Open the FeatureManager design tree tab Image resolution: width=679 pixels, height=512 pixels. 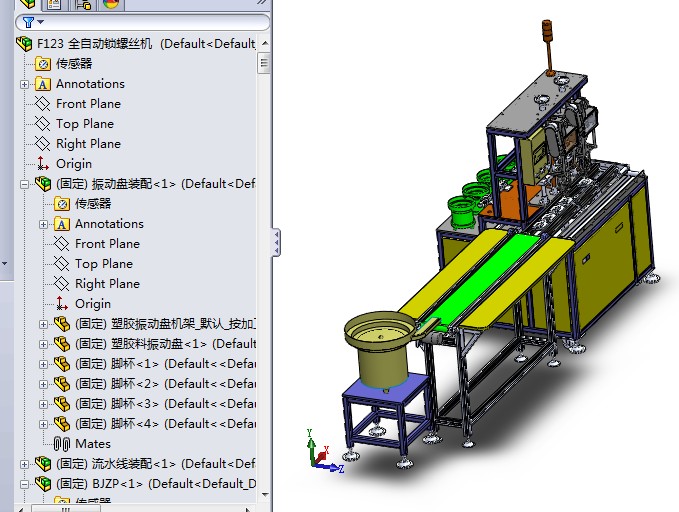tap(28, 4)
